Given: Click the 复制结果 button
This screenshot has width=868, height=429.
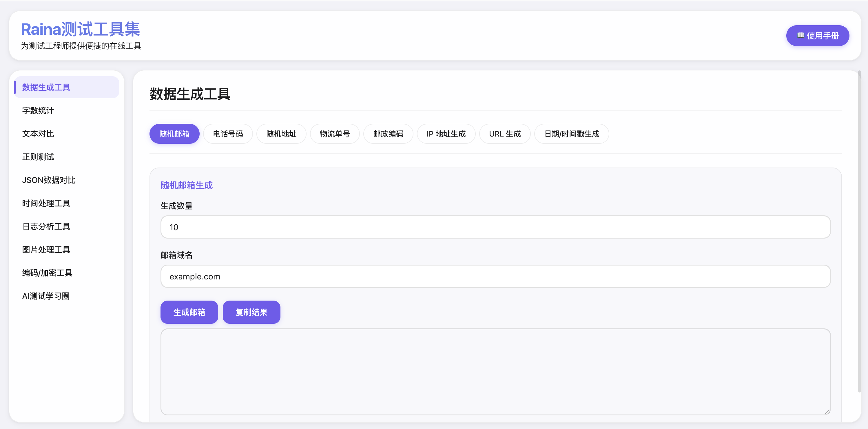Looking at the screenshot, I should click(251, 312).
